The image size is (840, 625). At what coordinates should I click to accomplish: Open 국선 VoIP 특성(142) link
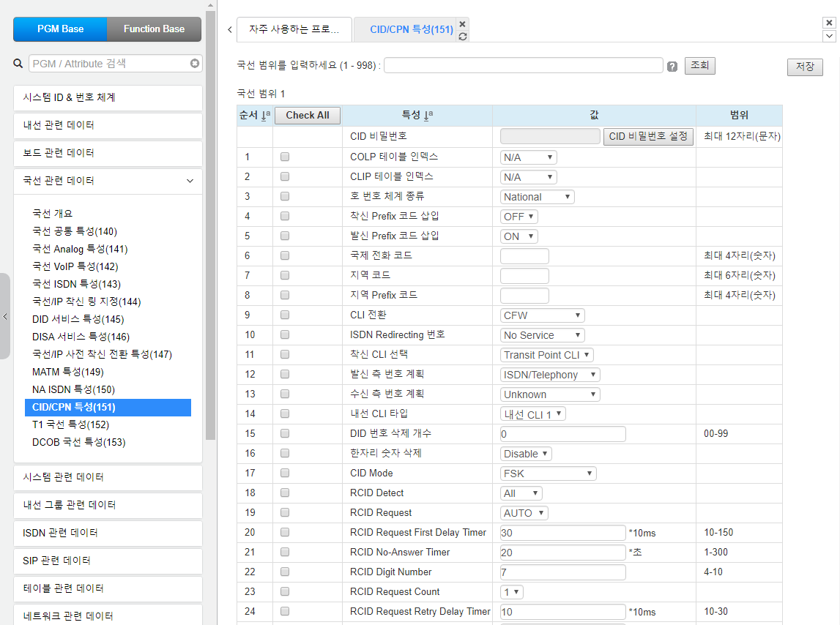pos(75,266)
